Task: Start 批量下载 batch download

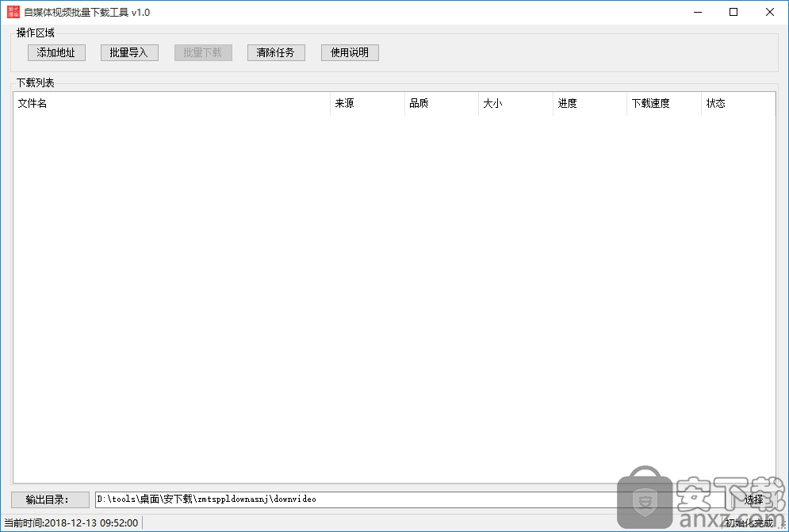Action: click(x=203, y=52)
